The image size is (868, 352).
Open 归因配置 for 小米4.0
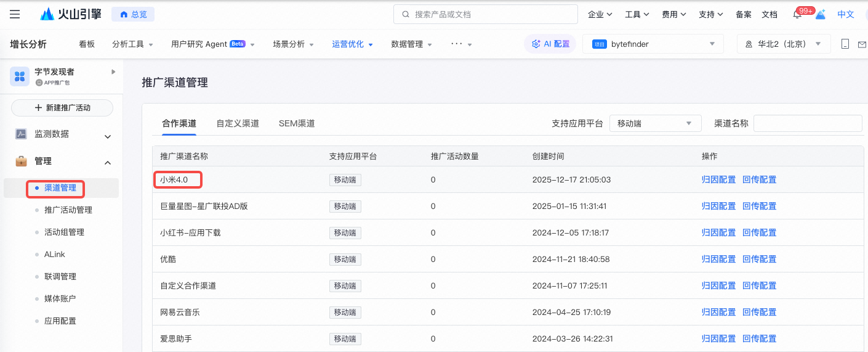(x=718, y=179)
